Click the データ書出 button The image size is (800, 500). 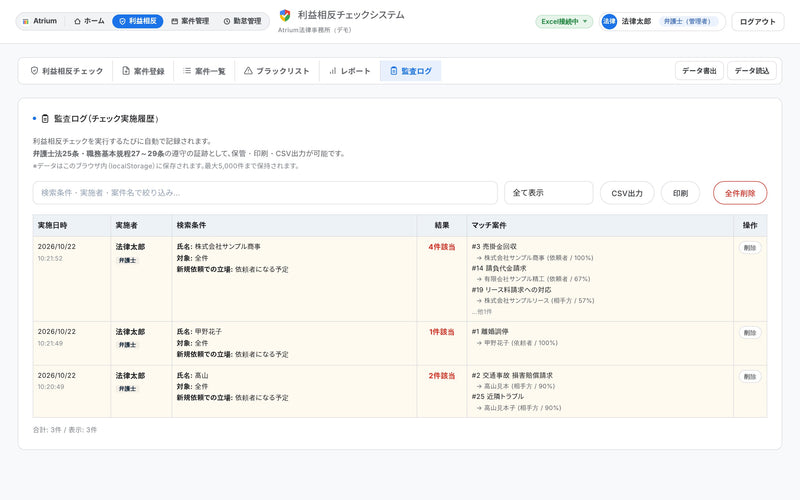(x=699, y=71)
